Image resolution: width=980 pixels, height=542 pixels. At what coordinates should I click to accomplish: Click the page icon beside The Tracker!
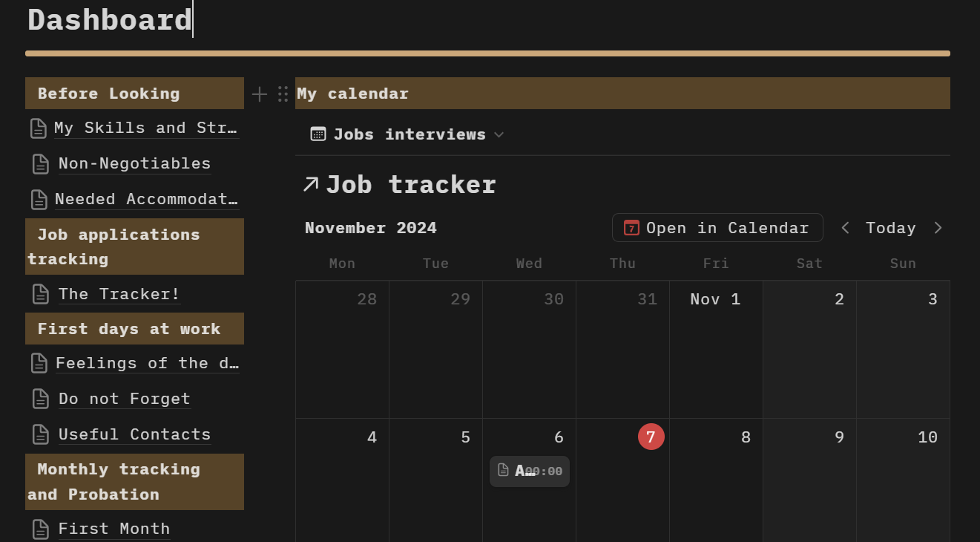[41, 295]
